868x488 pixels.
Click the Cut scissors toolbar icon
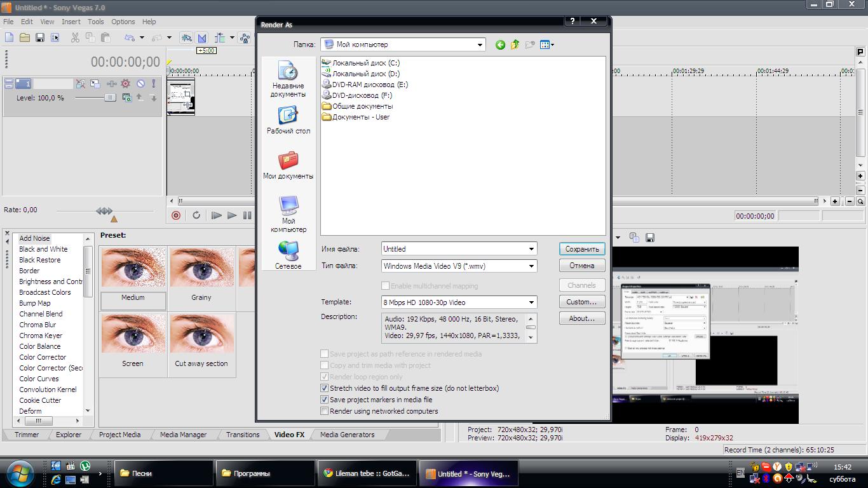(75, 37)
